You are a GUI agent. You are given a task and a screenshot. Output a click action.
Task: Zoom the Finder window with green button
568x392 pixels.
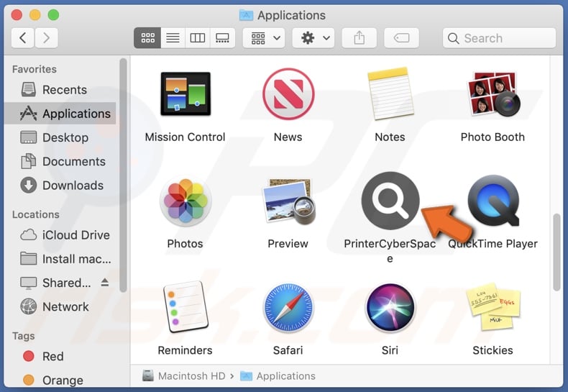click(54, 15)
